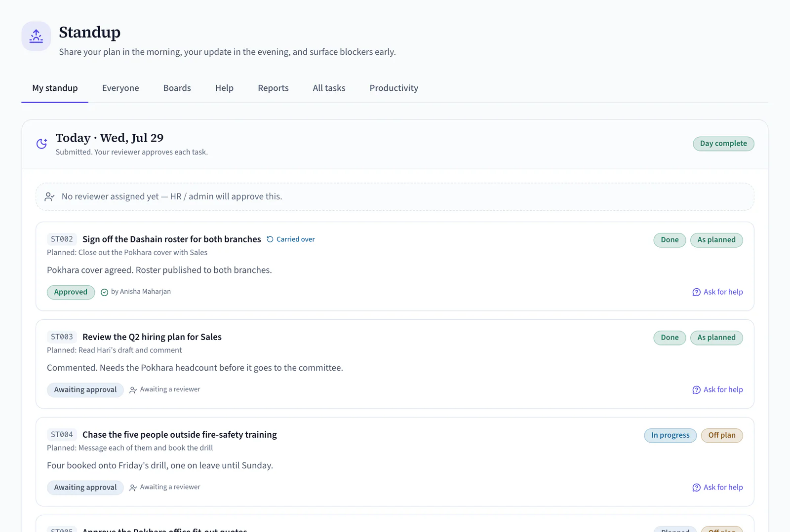This screenshot has height=532, width=790.
Task: Click the 'Standup' page title
Action: point(90,32)
